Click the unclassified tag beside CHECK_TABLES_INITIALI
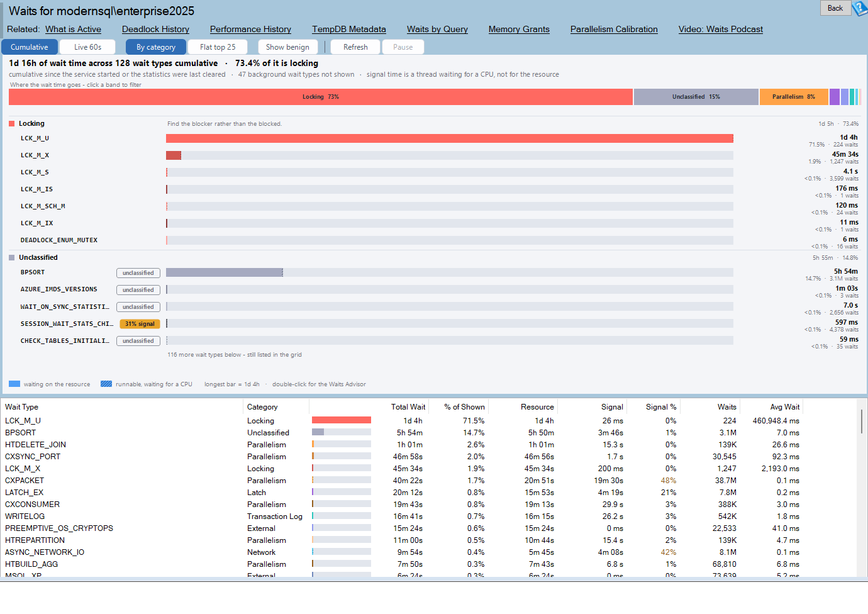This screenshot has width=868, height=614. pos(138,341)
